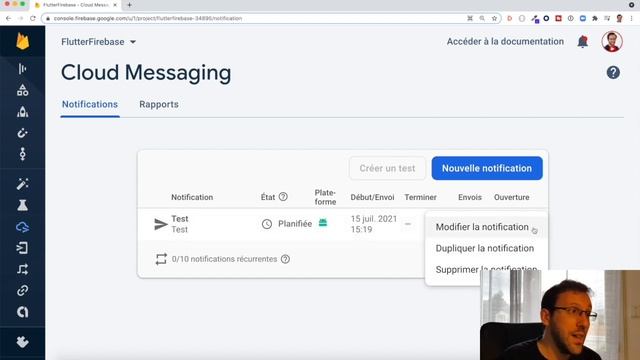Click the Notification column header
Image resolution: width=640 pixels, height=360 pixels.
pyautogui.click(x=192, y=197)
